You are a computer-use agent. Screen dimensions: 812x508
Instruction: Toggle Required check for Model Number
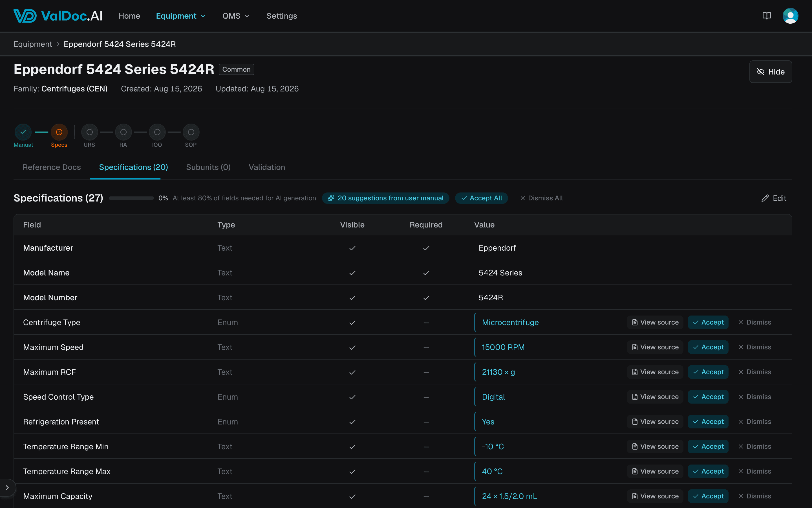426,298
